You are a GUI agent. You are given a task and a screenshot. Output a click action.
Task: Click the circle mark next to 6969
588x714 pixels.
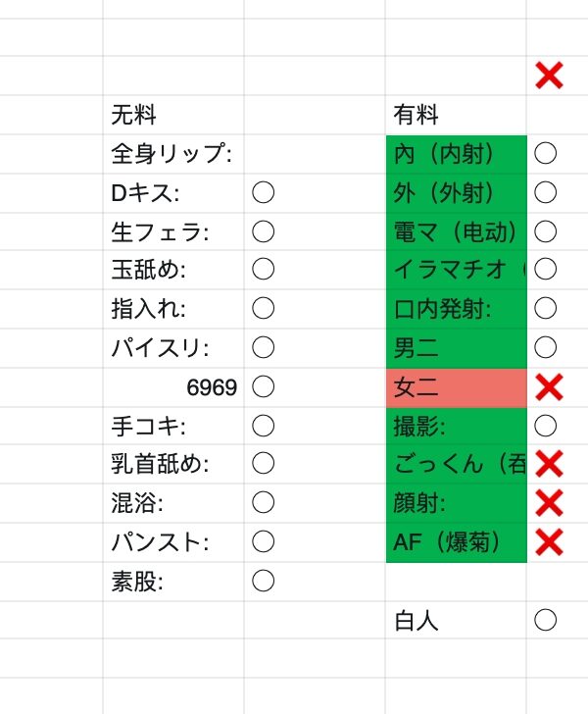coord(263,386)
